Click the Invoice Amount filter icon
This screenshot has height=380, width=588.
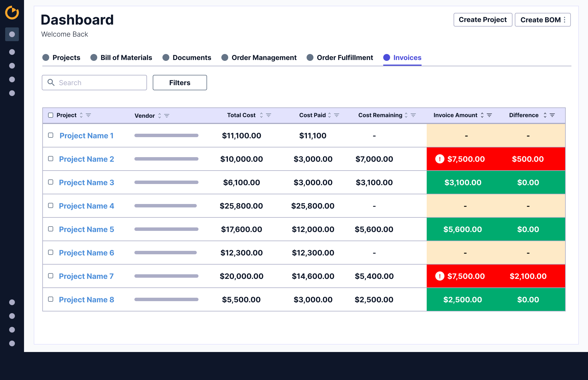[489, 115]
